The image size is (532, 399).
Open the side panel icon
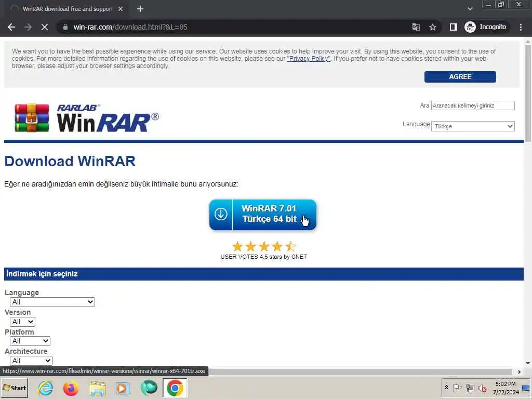(453, 27)
